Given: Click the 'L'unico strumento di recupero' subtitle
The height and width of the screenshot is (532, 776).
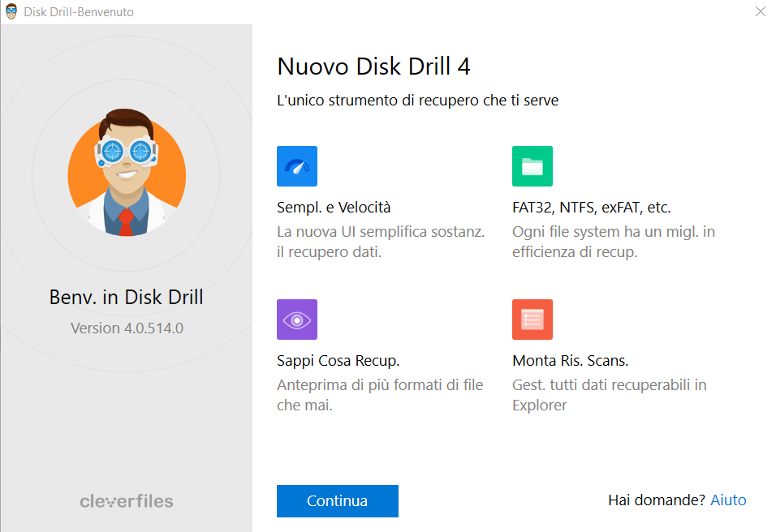Looking at the screenshot, I should pos(417,101).
